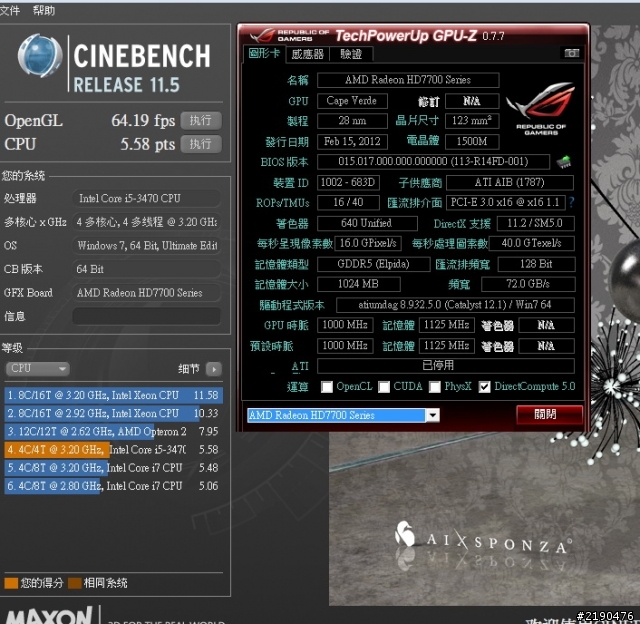Click the 11.2 / SM5.0 DirectX support field
Viewport: 640px width, 624px height.
pyautogui.click(x=535, y=223)
